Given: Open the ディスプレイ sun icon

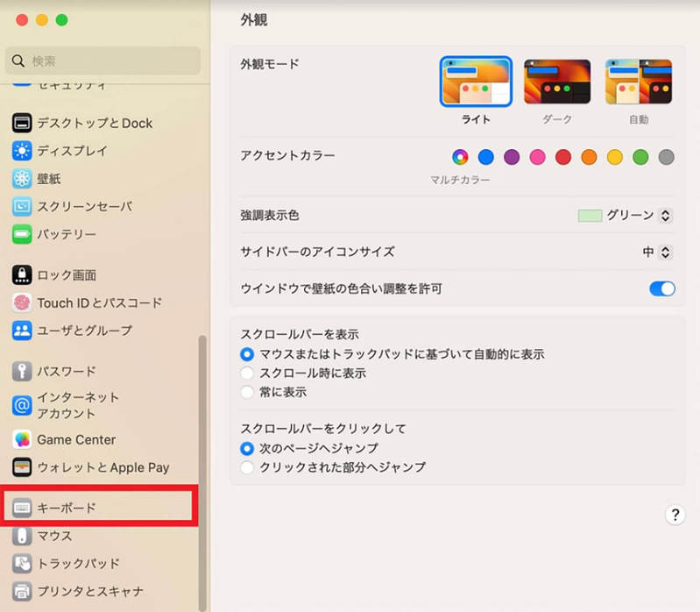Looking at the screenshot, I should [x=22, y=151].
